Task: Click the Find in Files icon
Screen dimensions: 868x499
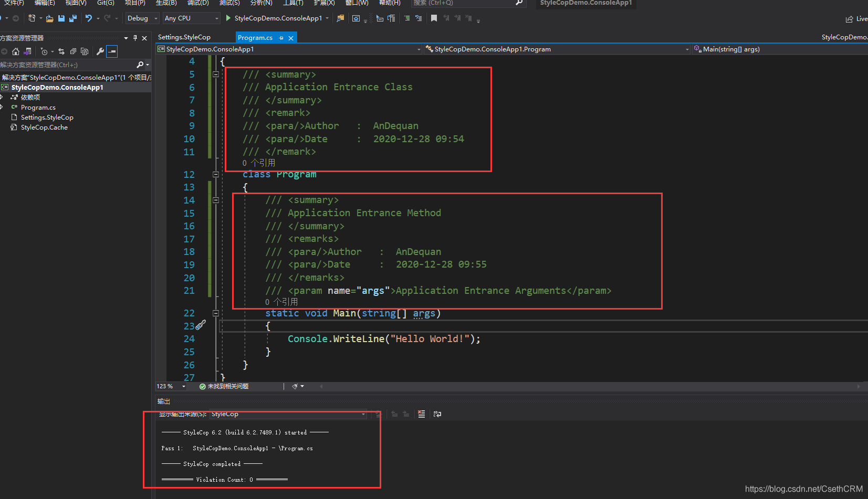Action: (340, 18)
